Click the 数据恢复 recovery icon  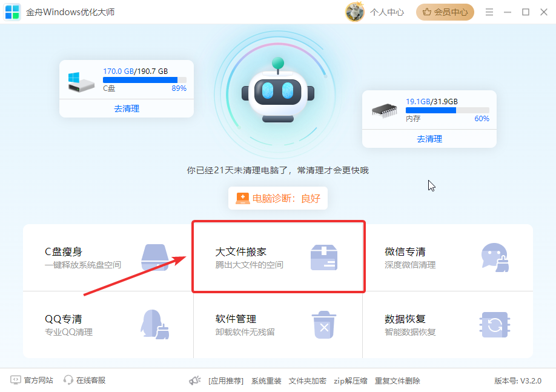point(495,325)
